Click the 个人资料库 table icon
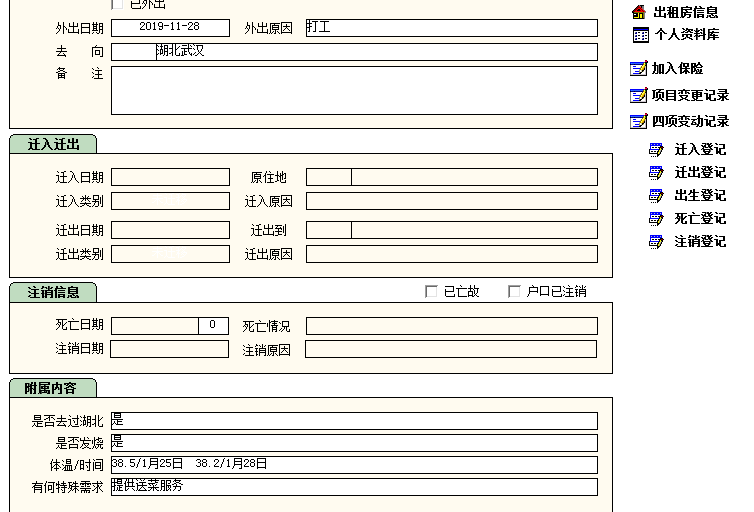Viewport: 754px width, 512px height. click(x=640, y=35)
